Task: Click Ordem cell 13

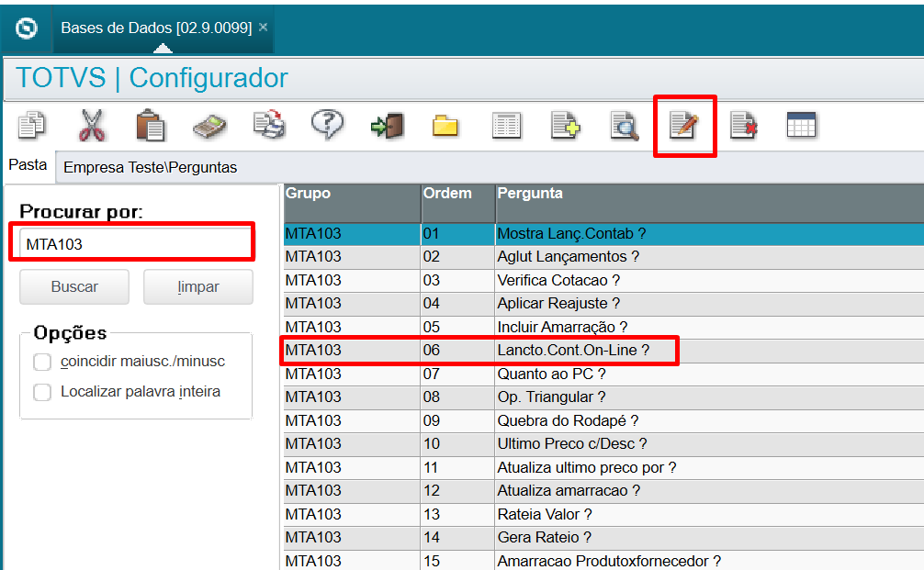Action: click(458, 514)
